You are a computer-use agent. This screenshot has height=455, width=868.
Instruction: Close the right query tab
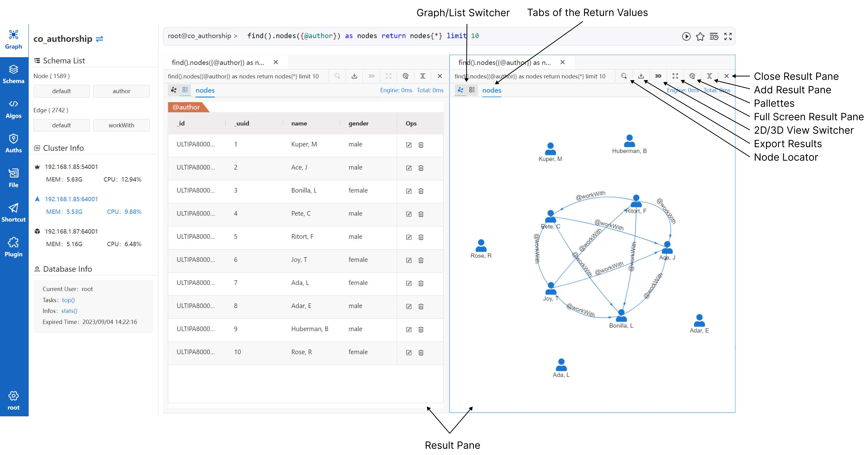(562, 62)
